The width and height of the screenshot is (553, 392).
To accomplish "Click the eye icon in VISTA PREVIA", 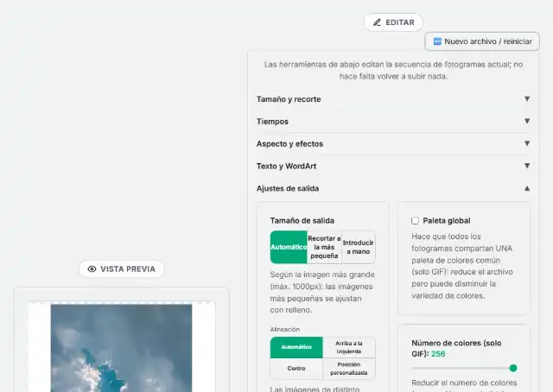I will click(92, 269).
